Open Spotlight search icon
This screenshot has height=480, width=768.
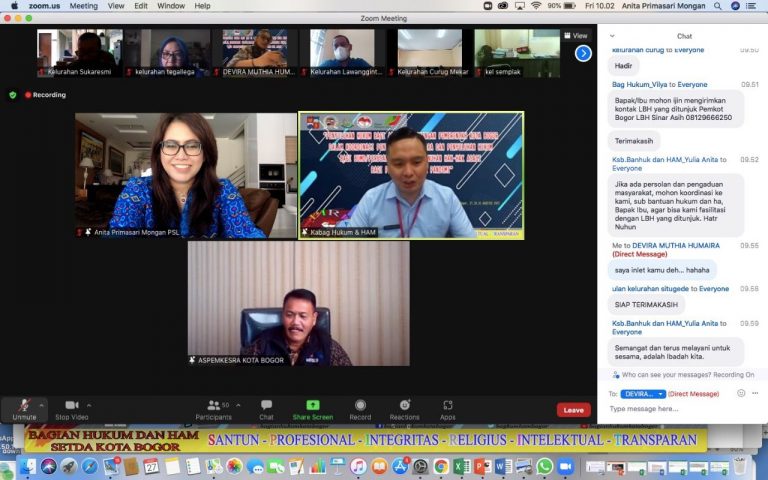click(718, 6)
